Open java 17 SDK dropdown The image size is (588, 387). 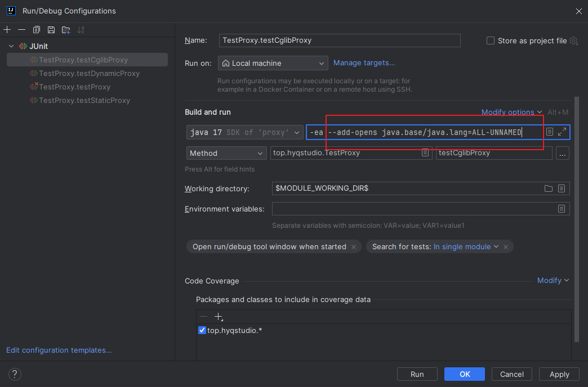click(x=245, y=132)
